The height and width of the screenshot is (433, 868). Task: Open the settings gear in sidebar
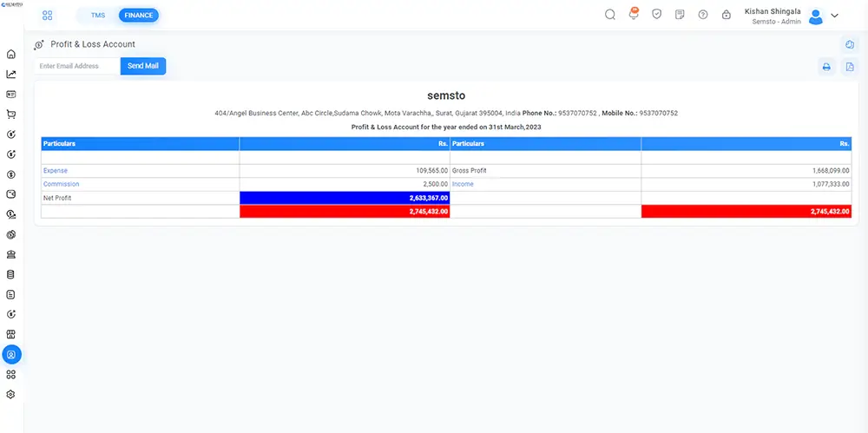pyautogui.click(x=11, y=395)
